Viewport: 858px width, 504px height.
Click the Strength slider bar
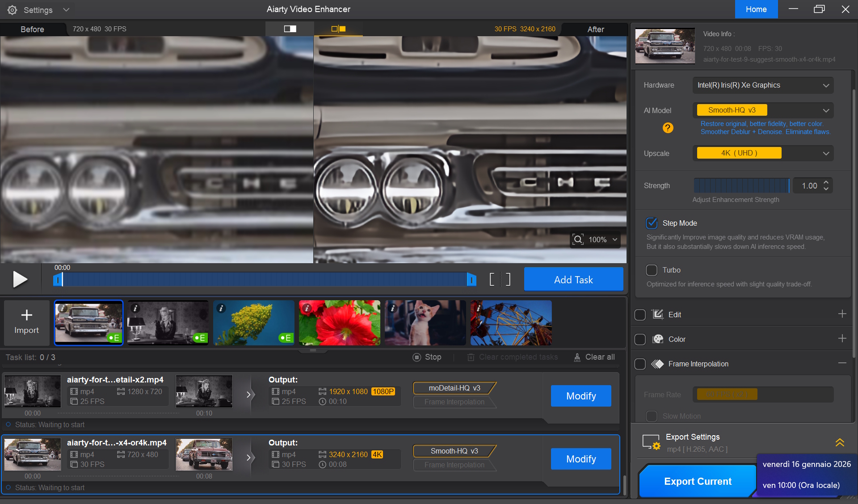742,185
